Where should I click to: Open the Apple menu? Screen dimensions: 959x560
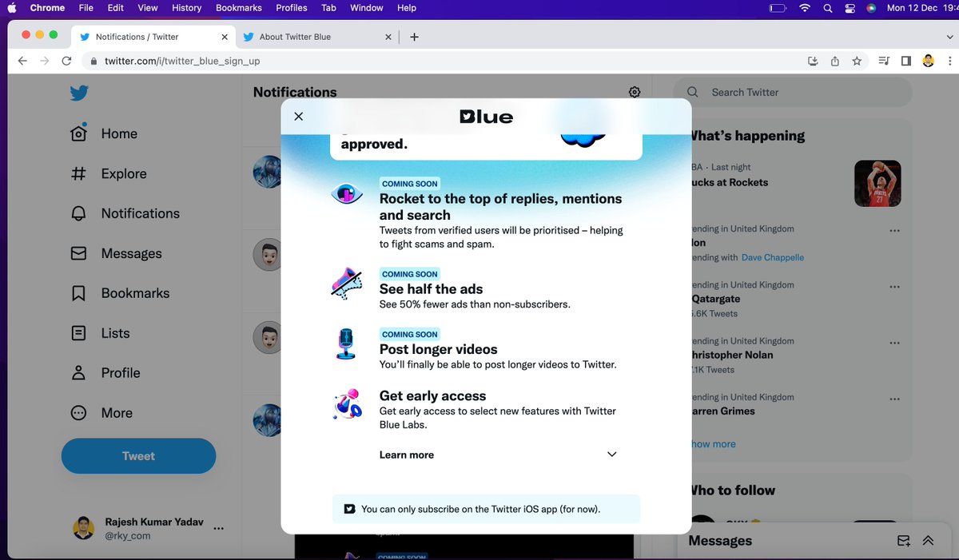click(12, 8)
